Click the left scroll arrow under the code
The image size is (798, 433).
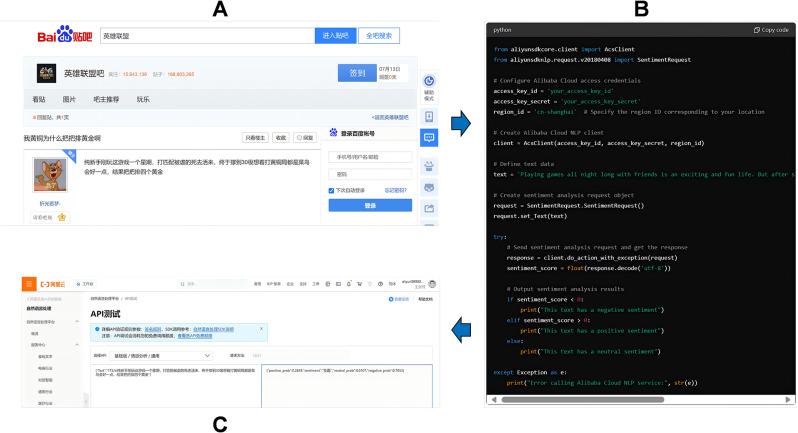click(x=493, y=399)
